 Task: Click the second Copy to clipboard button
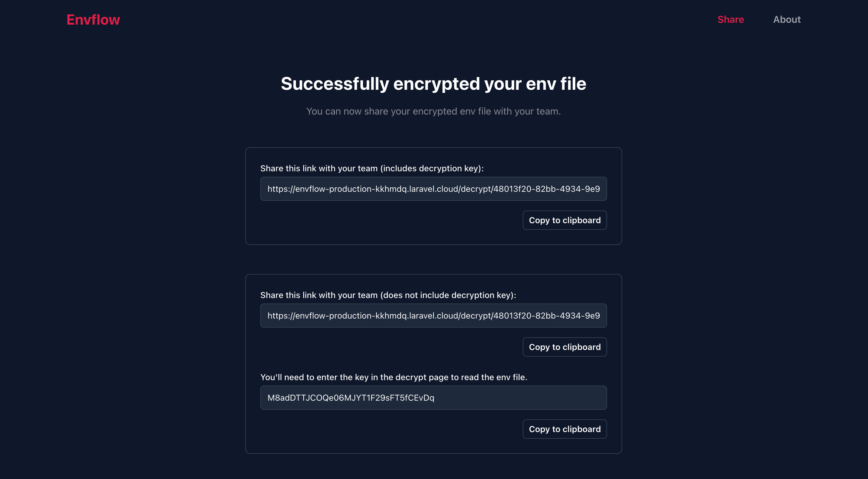(x=564, y=346)
